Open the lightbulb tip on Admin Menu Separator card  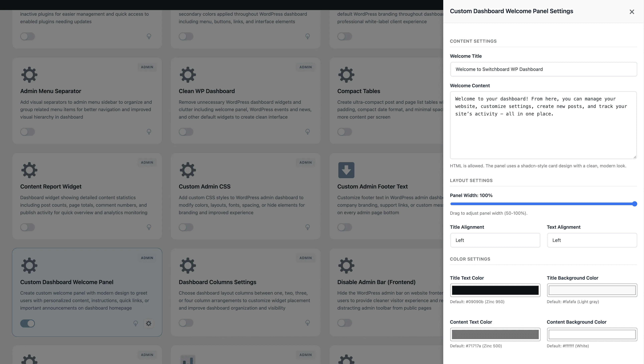click(149, 132)
